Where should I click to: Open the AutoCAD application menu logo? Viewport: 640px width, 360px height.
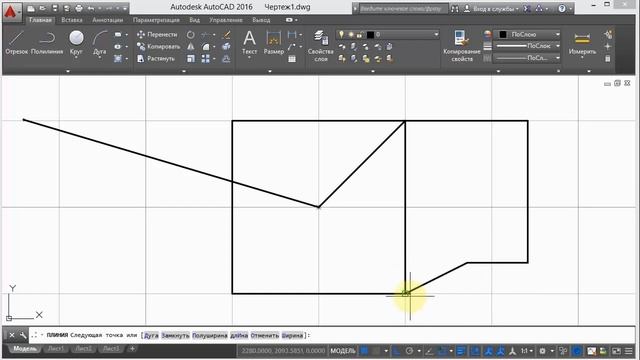11,12
